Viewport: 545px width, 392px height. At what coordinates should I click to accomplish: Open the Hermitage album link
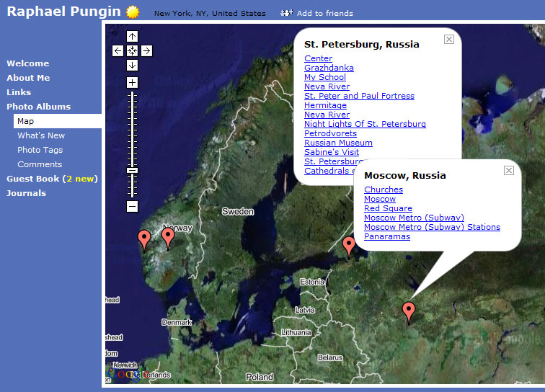click(x=325, y=105)
